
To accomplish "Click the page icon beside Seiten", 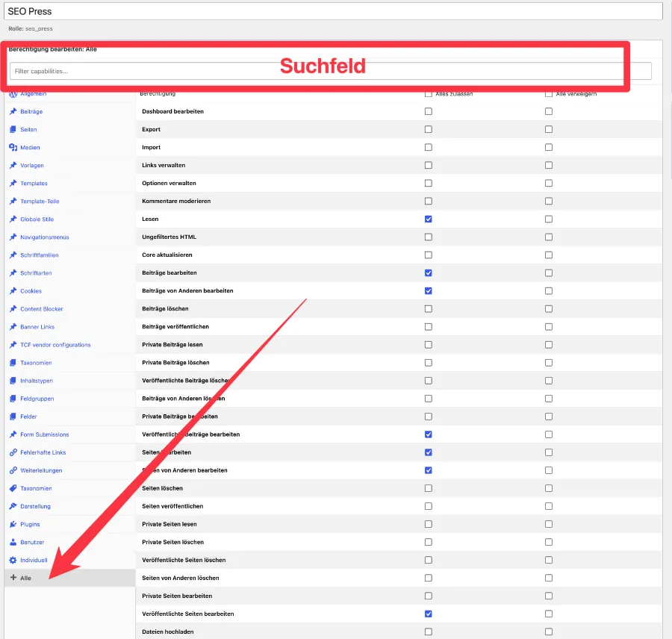I will [13, 129].
